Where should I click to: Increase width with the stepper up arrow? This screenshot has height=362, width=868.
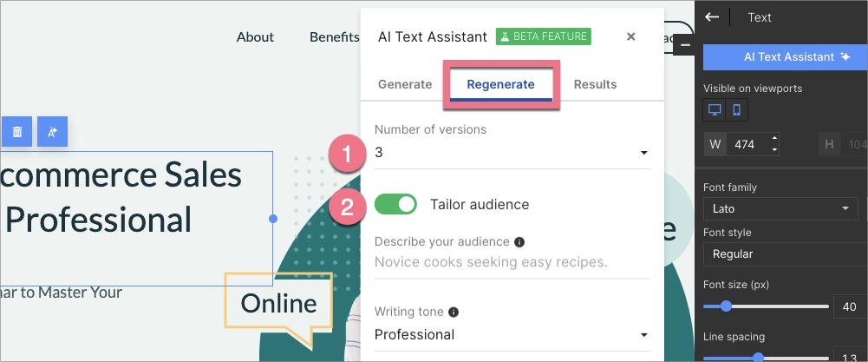coord(774,139)
